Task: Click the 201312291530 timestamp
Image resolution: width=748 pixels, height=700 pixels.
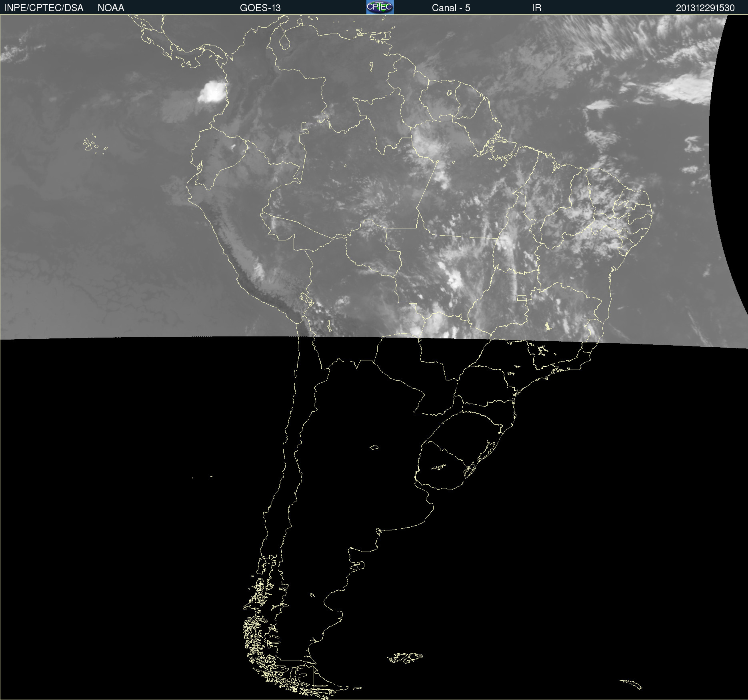Action: point(705,8)
